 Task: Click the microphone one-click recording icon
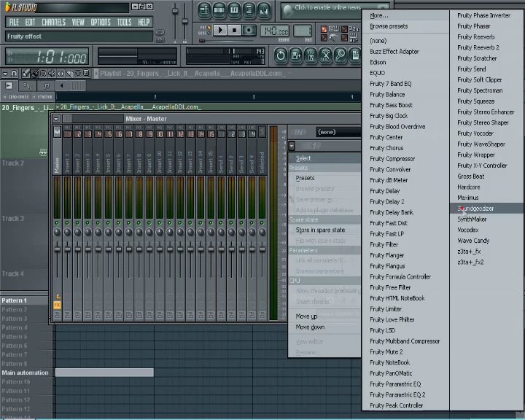341,55
